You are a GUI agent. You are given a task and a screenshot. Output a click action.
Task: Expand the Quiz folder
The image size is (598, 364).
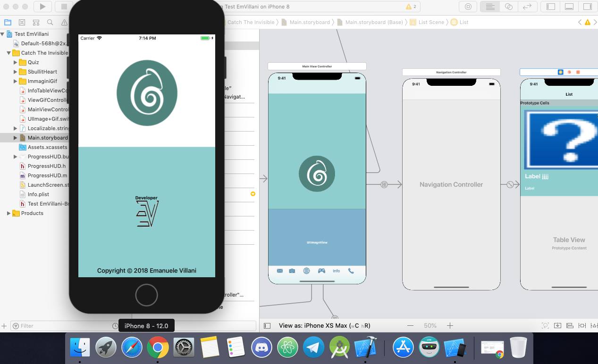[x=15, y=62]
